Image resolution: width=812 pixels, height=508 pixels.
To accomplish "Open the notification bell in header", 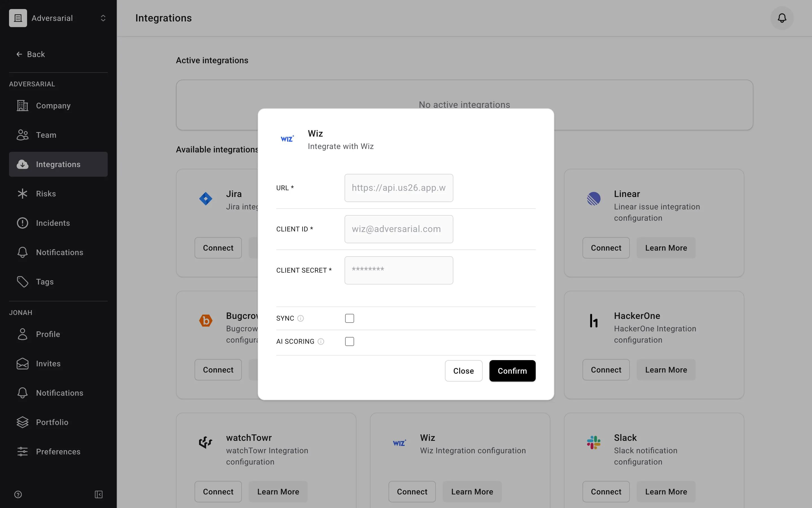I will 782,18.
